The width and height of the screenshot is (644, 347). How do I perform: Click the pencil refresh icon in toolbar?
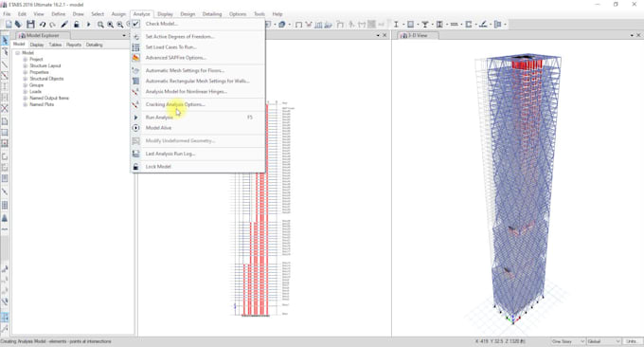64,25
